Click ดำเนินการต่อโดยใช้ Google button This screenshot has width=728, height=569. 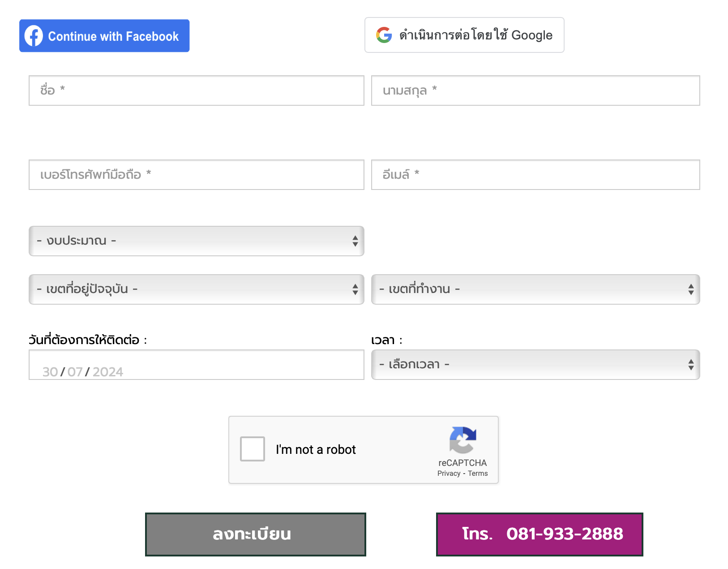[x=464, y=35]
